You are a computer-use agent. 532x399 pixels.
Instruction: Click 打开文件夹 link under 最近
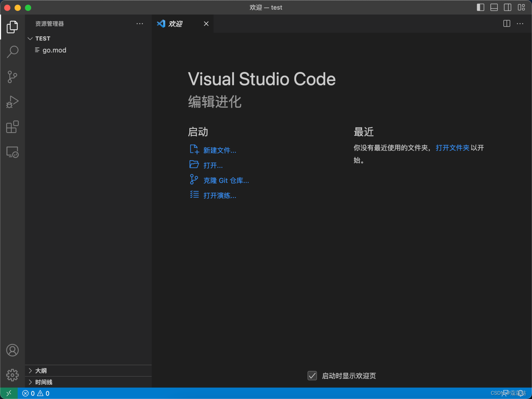pyautogui.click(x=453, y=148)
